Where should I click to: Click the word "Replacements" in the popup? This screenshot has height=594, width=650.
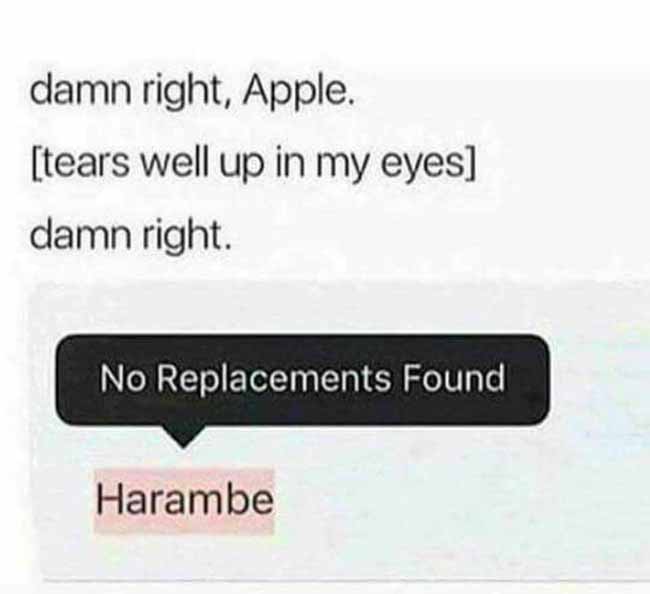click(x=274, y=378)
